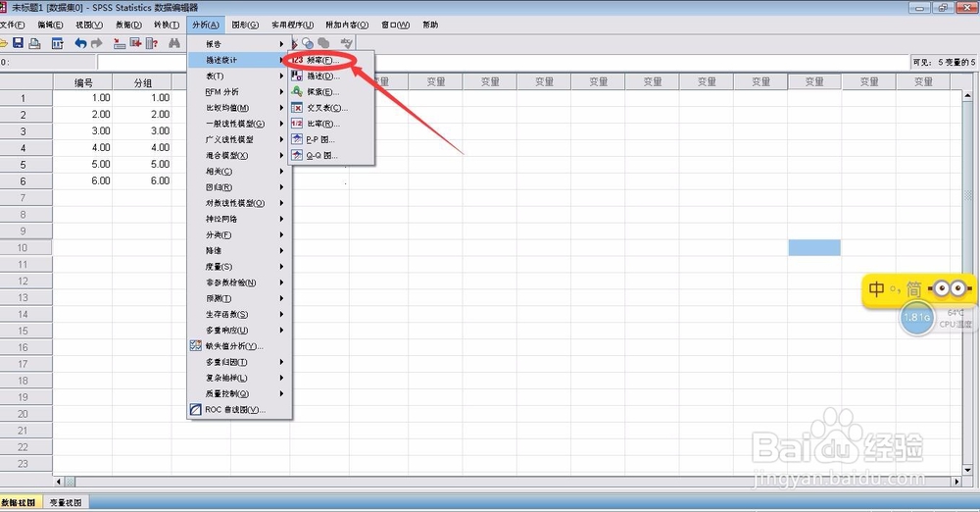Viewport: 980px width, 512px height.
Task: Open the 转换(T) menu
Action: coord(167,26)
